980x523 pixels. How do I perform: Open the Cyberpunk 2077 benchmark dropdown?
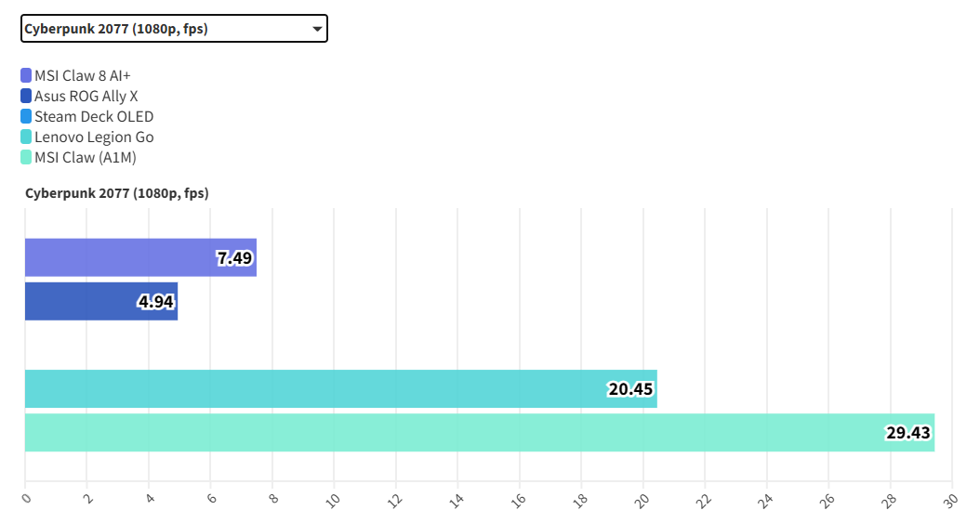point(173,29)
